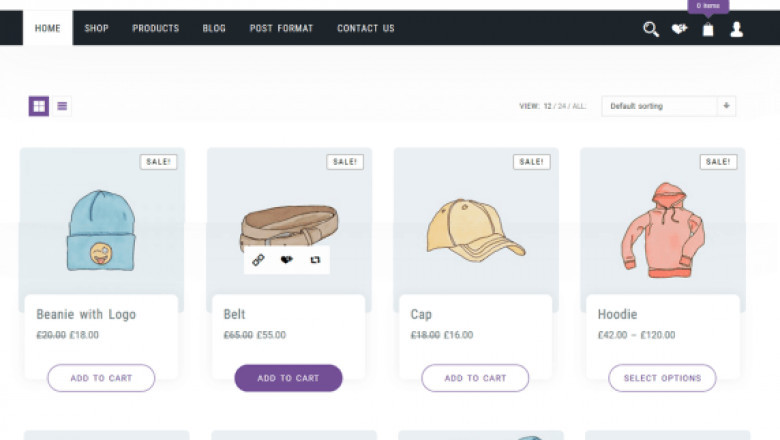Open the Shop menu item
The image size is (780, 440).
tap(97, 28)
